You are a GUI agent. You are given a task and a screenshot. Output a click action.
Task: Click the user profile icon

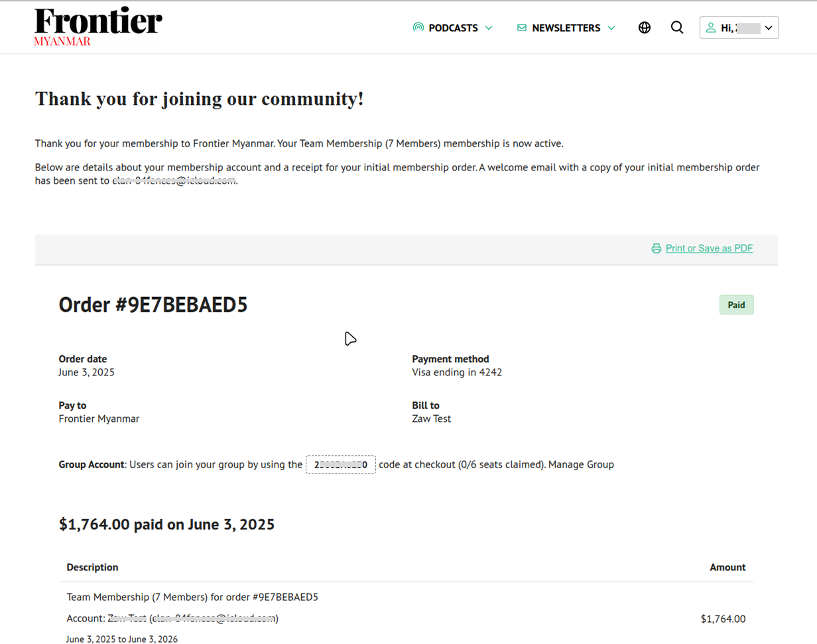pyautogui.click(x=711, y=28)
